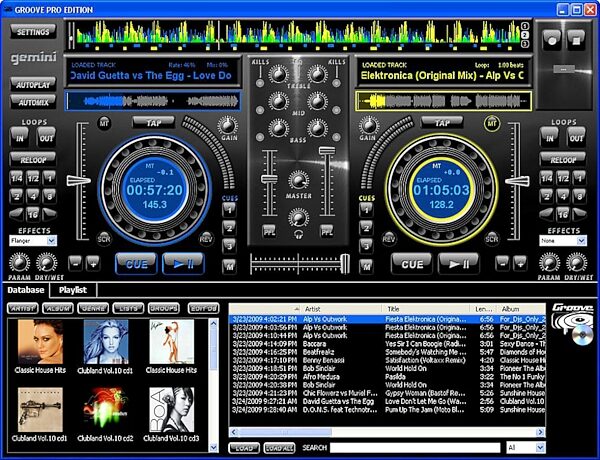Viewport: 600px width, 460px height.
Task: Switch to the Database tab
Action: pos(26,290)
